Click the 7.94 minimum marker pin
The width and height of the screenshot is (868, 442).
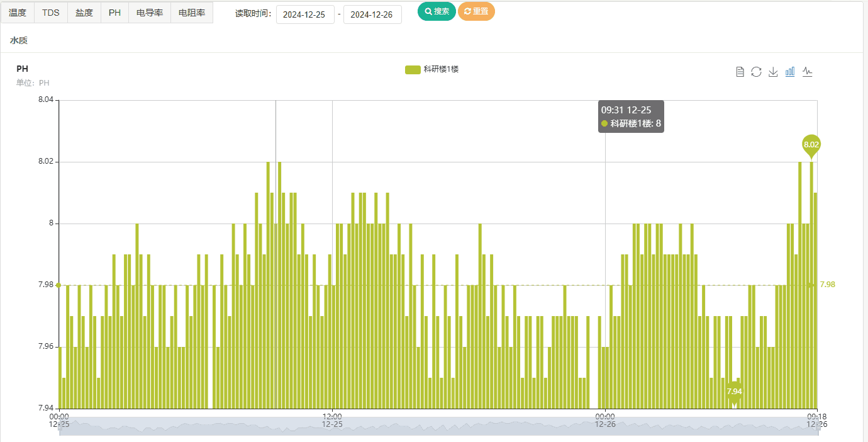pos(734,391)
